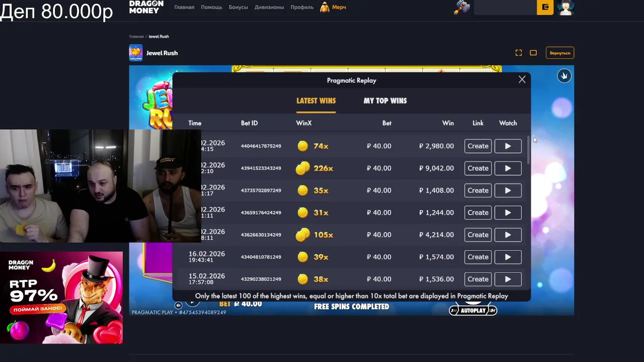Switch to the My Top Wins tab
The image size is (644, 362).
pos(385,101)
